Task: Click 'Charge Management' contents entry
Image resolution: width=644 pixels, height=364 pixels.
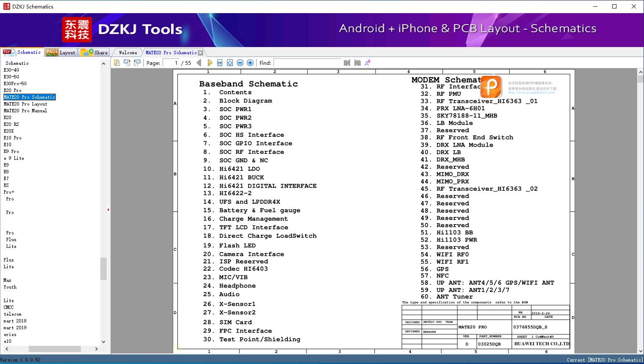Action: [253, 219]
